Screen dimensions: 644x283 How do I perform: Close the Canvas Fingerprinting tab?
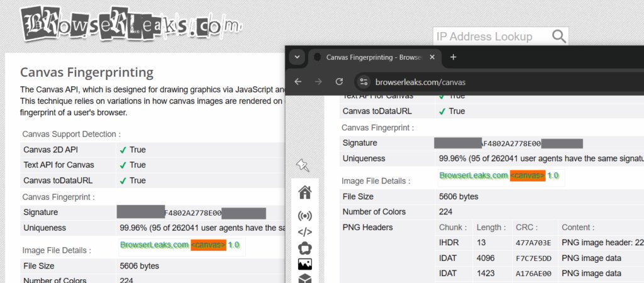point(432,57)
